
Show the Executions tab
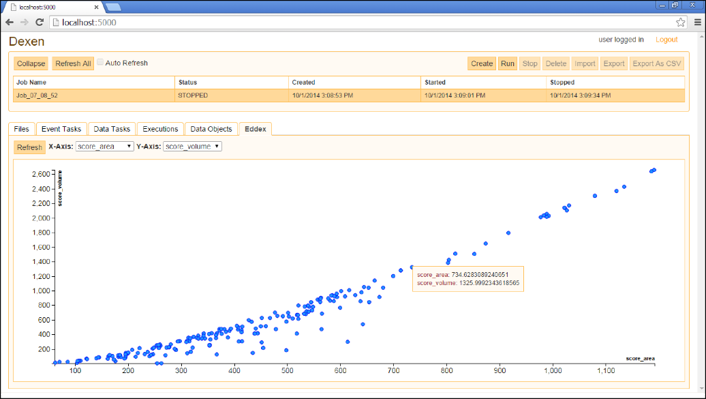(x=160, y=129)
